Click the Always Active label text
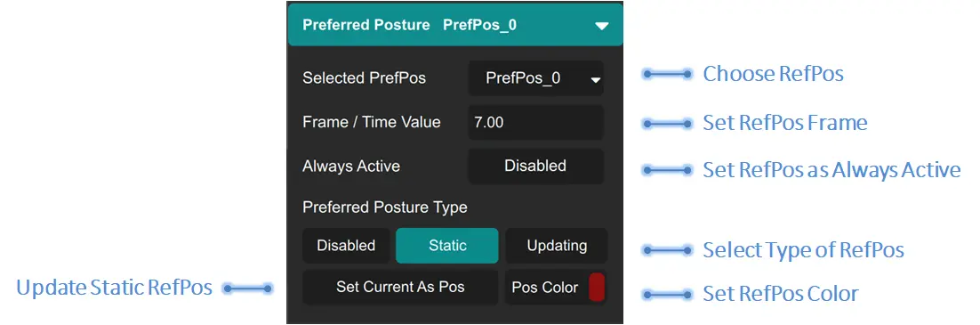Screen dimensions: 980x325 (351, 167)
